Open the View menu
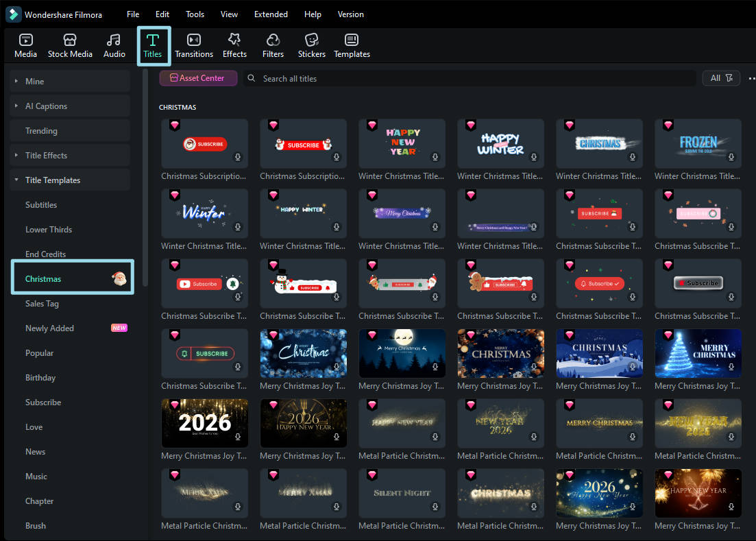756x541 pixels. pos(229,14)
